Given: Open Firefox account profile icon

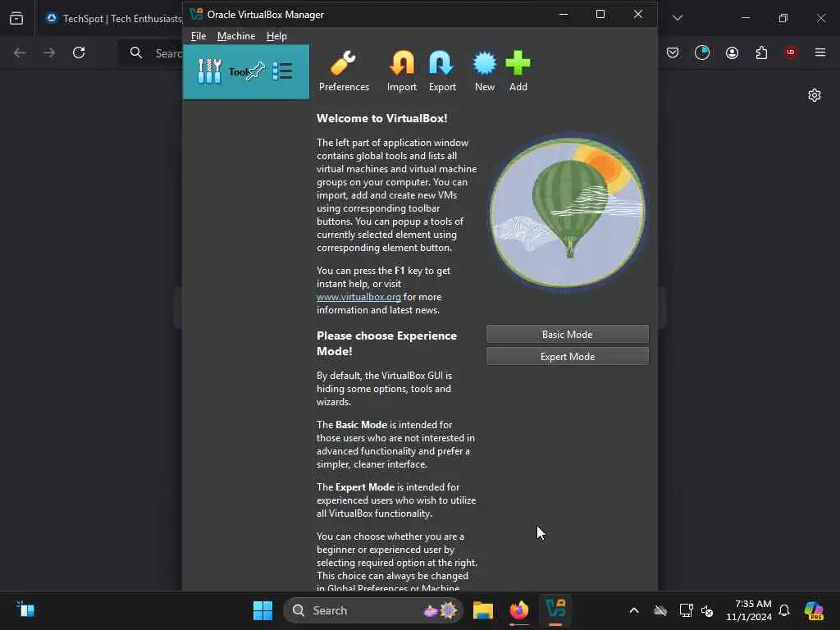Looking at the screenshot, I should click(x=732, y=52).
